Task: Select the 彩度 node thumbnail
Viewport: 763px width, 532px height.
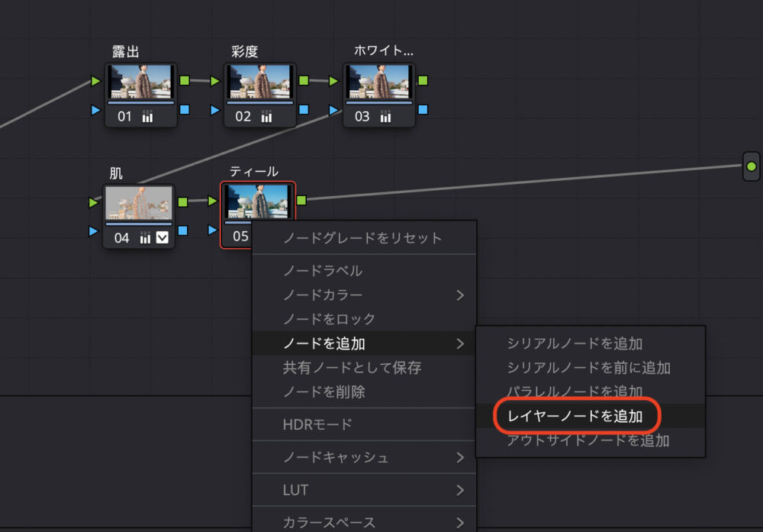Action: pos(260,82)
